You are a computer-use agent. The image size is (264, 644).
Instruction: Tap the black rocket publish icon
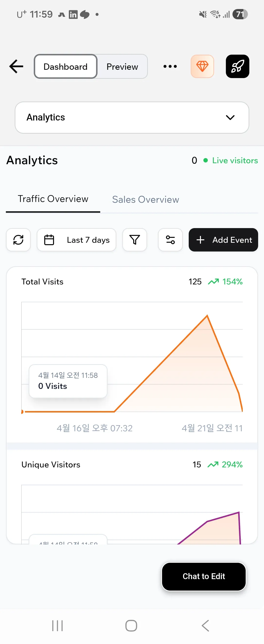pos(237,67)
